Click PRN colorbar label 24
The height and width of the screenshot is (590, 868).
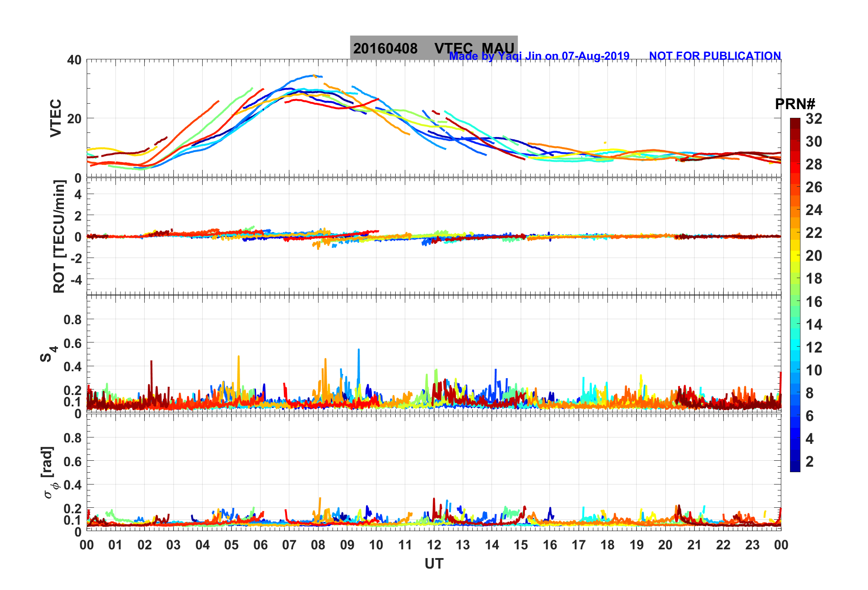814,210
